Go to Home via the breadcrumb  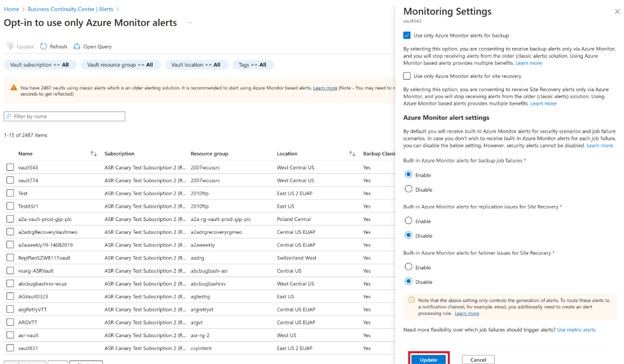pos(11,9)
